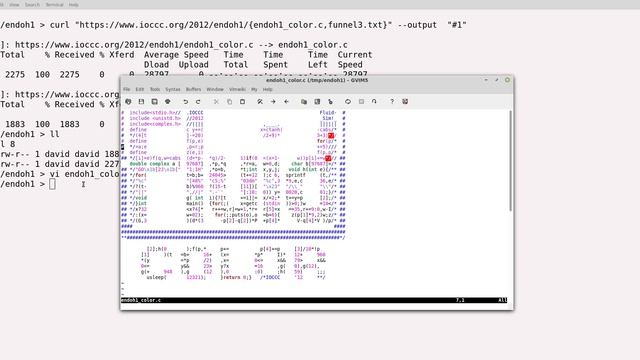Click the Find Help icon in GVim toolbar
Image resolution: width=640 pixels, height=360 pixels.
pos(405,102)
